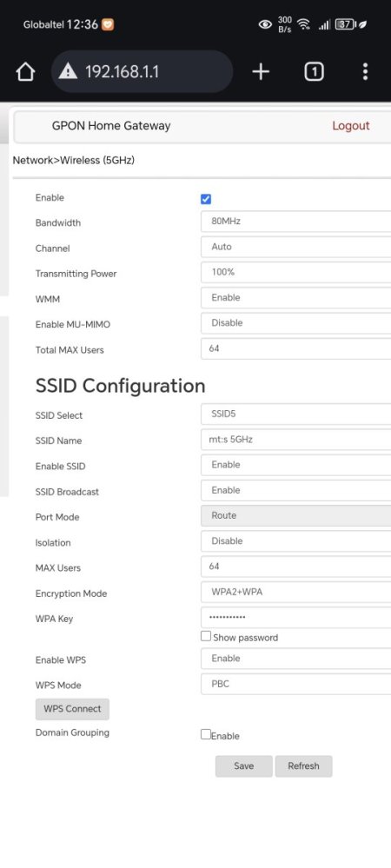This screenshot has height=868, width=391.
Task: Tick the Domain Grouping Enable checkbox
Action: (206, 734)
